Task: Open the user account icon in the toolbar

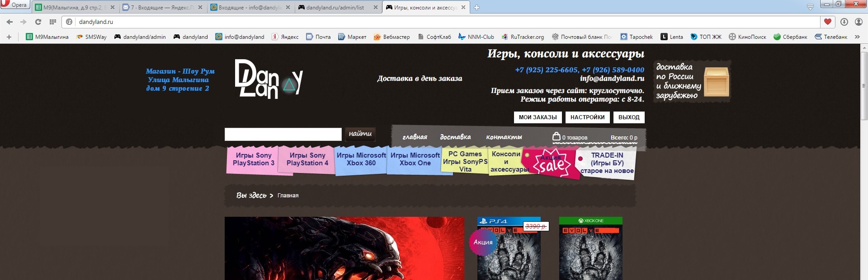Action: tap(859, 22)
